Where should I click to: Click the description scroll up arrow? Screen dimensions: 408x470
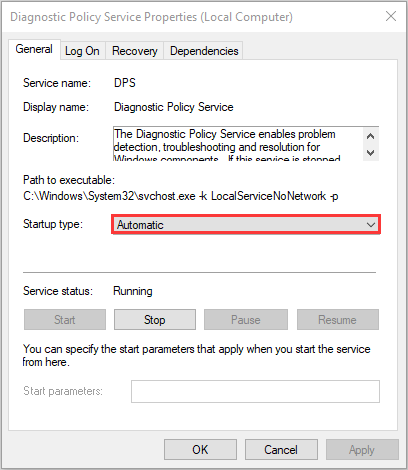click(370, 136)
